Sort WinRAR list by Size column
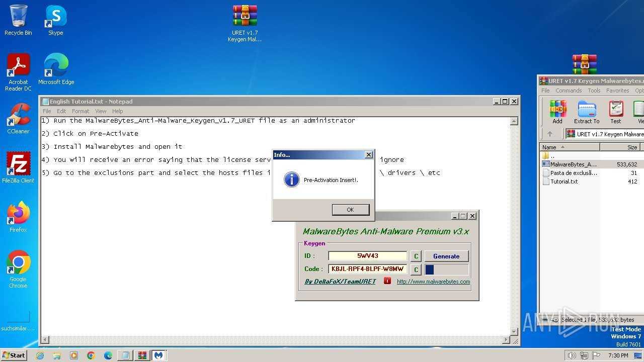Viewport: 644px width, 362px height. click(x=620, y=147)
